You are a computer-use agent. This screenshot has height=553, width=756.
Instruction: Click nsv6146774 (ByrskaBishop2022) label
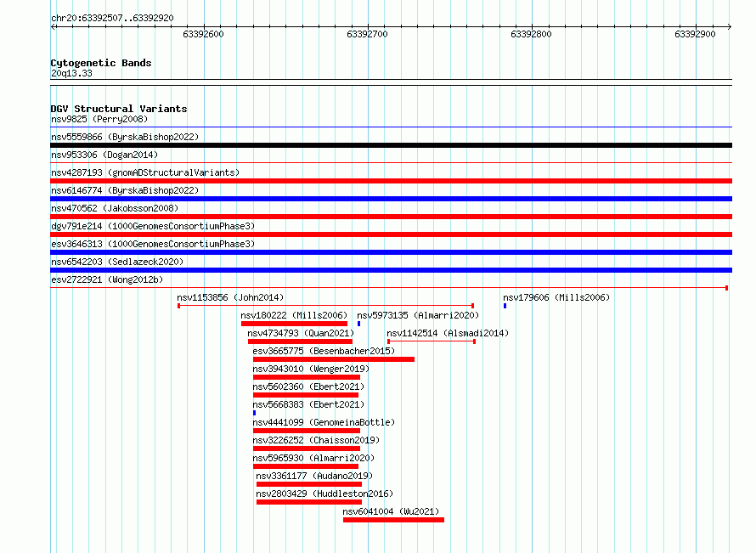coord(125,190)
